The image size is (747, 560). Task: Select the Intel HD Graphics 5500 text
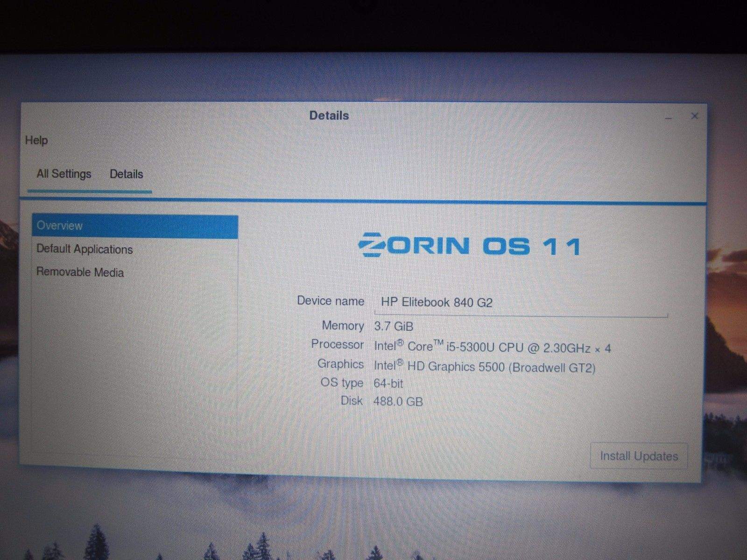click(x=485, y=367)
